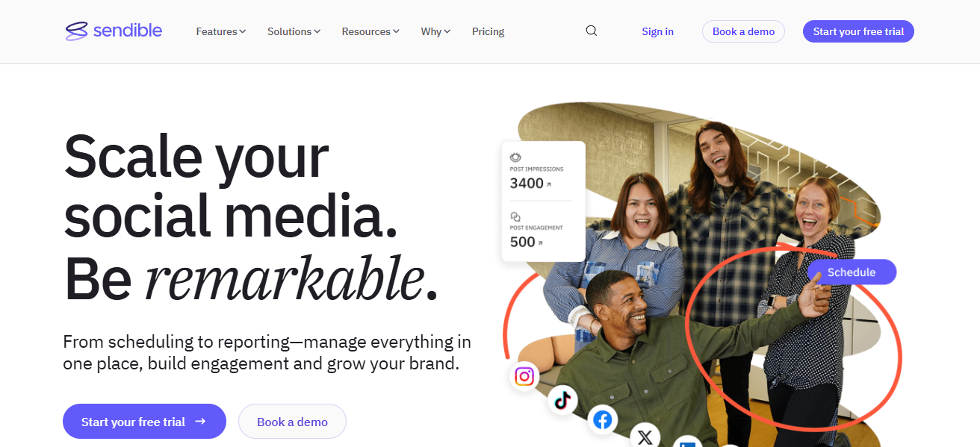Click the purple Schedule badge on the photo
The height and width of the screenshot is (447, 980).
point(852,272)
